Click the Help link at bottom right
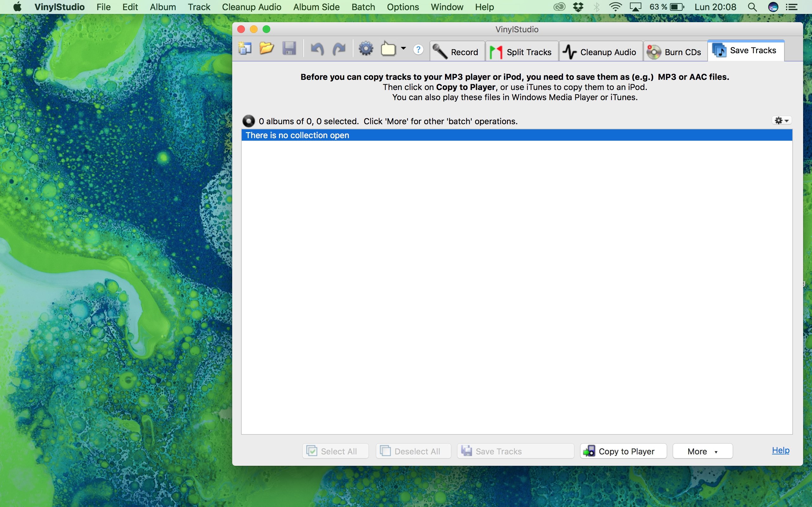 tap(780, 450)
